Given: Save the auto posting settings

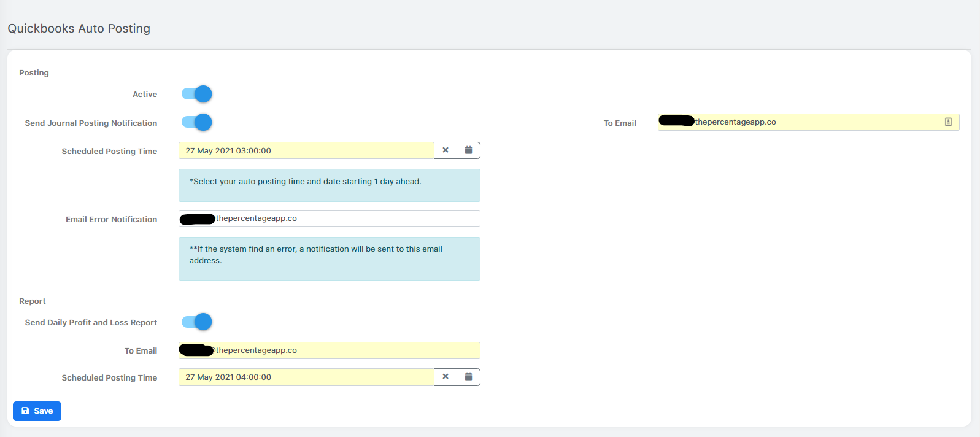Looking at the screenshot, I should tap(37, 411).
